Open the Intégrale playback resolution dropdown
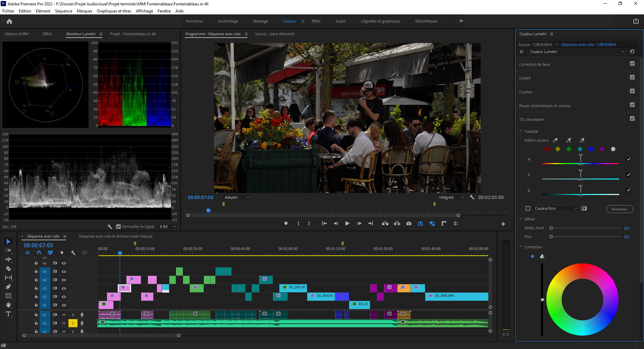The width and height of the screenshot is (644, 349). (451, 197)
